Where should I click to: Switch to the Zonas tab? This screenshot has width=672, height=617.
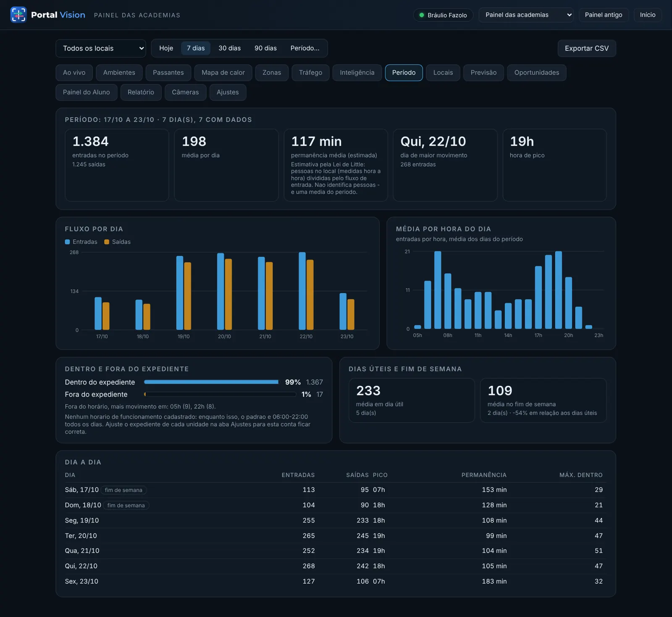tap(272, 73)
